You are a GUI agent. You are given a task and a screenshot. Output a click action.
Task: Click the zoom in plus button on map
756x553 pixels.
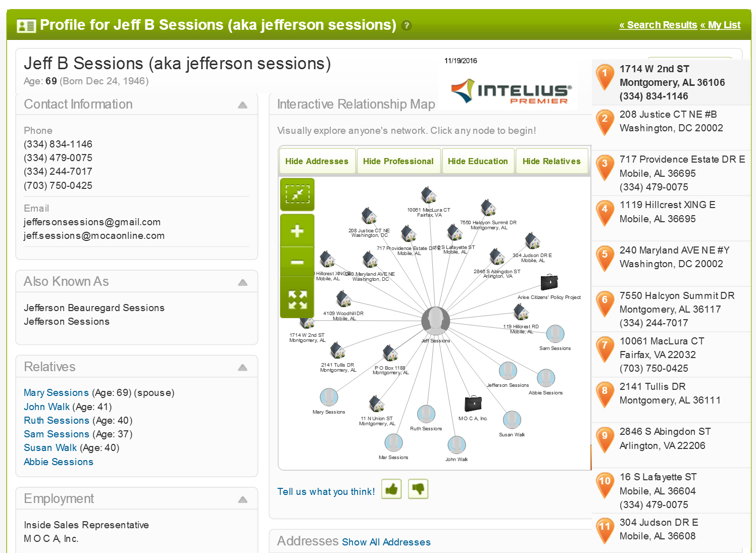(297, 231)
